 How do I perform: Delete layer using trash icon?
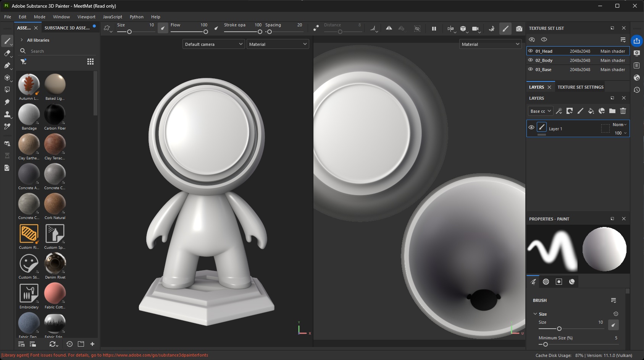623,111
